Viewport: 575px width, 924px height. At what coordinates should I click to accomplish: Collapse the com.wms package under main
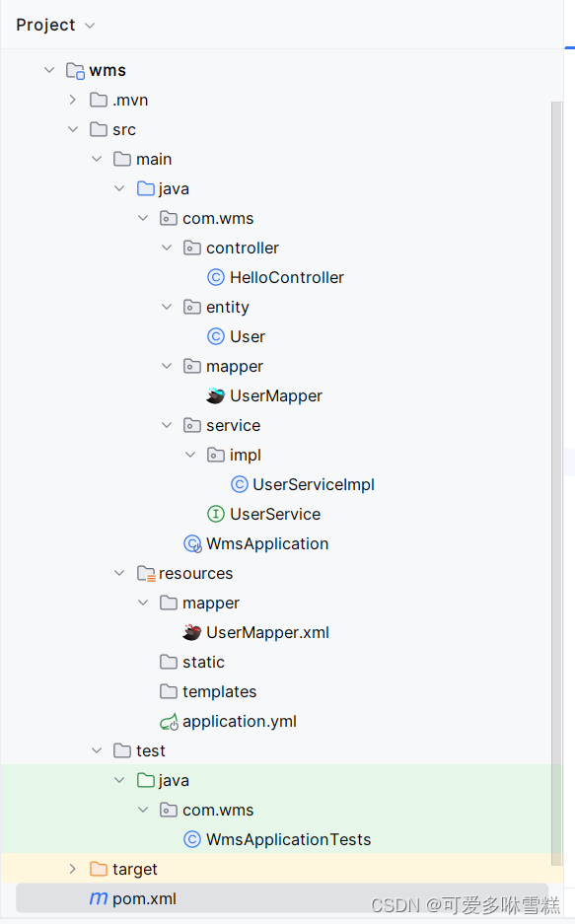[144, 218]
